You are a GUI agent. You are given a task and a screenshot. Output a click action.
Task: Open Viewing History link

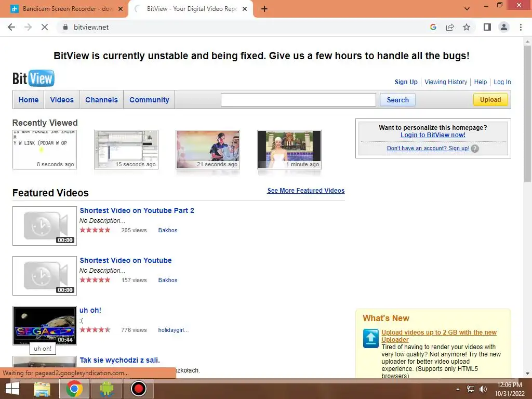coord(445,82)
